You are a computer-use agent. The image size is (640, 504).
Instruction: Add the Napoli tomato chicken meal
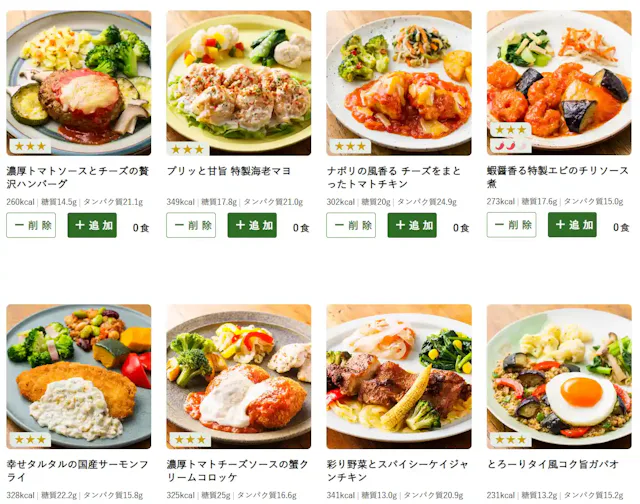click(412, 225)
